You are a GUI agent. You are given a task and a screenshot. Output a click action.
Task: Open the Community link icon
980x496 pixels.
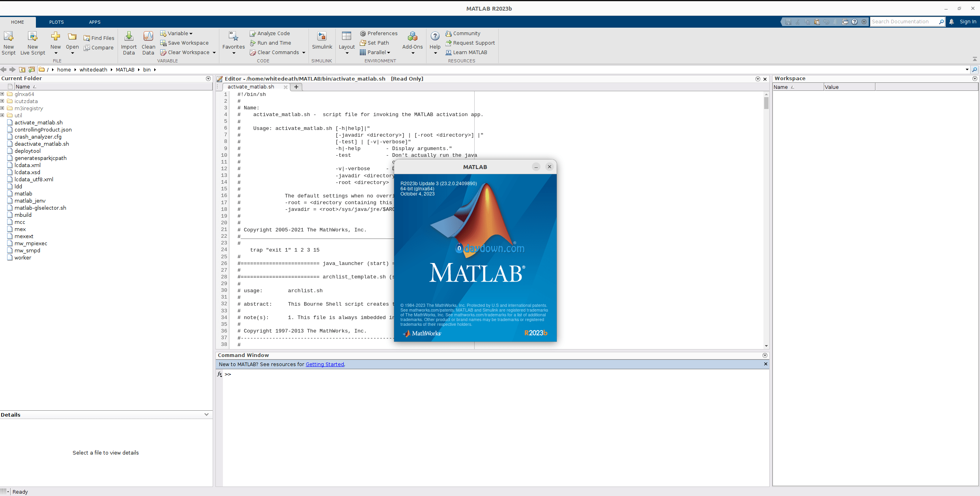449,34
